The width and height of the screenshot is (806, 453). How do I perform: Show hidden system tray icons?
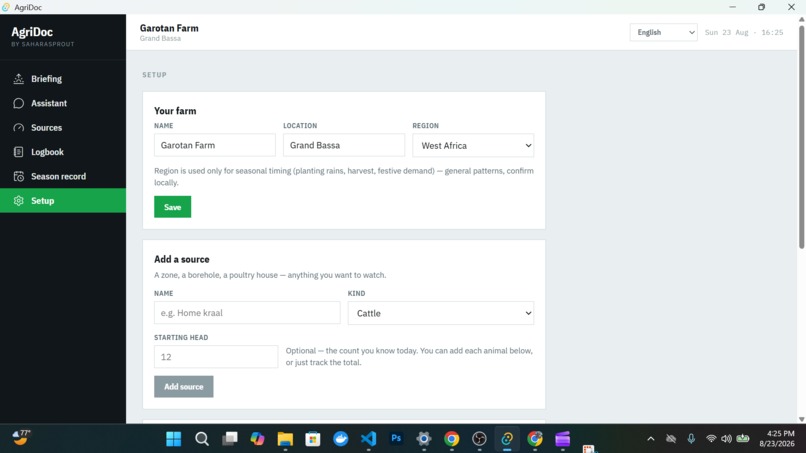[651, 439]
